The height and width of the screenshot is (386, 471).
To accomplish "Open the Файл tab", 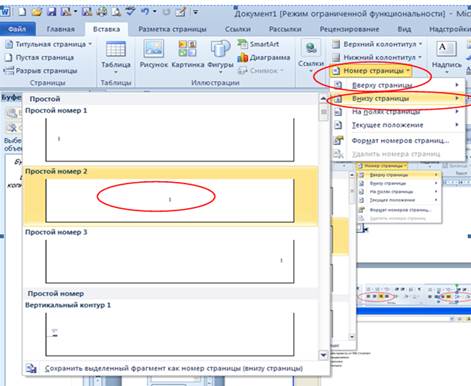I will click(x=17, y=29).
